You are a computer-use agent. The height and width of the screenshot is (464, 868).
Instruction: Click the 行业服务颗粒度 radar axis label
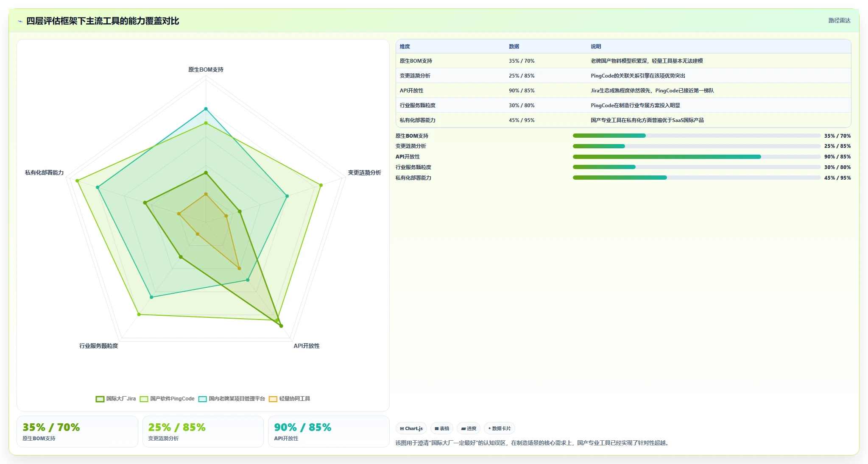(x=98, y=346)
